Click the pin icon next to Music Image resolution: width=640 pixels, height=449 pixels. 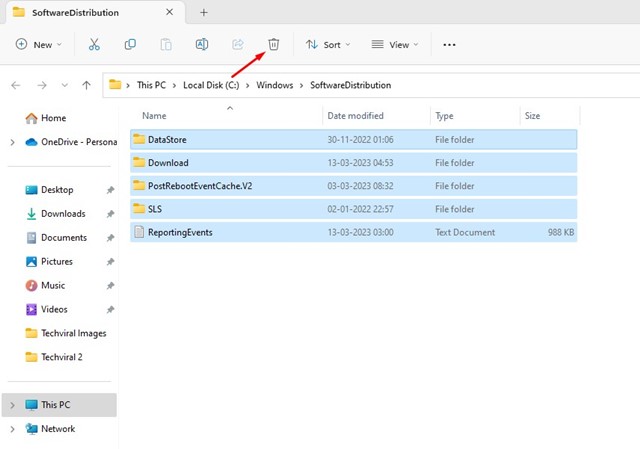(x=110, y=286)
